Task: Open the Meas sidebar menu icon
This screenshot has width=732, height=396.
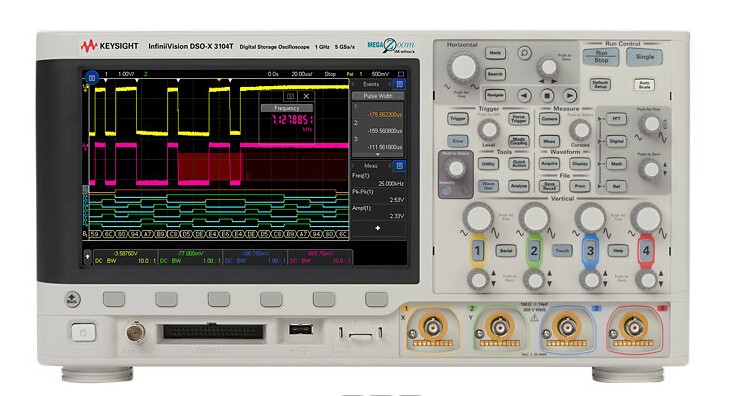Action: pos(399,166)
